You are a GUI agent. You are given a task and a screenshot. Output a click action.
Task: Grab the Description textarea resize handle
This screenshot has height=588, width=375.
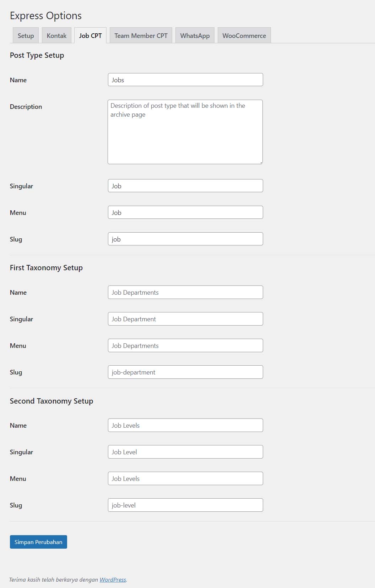(261, 162)
